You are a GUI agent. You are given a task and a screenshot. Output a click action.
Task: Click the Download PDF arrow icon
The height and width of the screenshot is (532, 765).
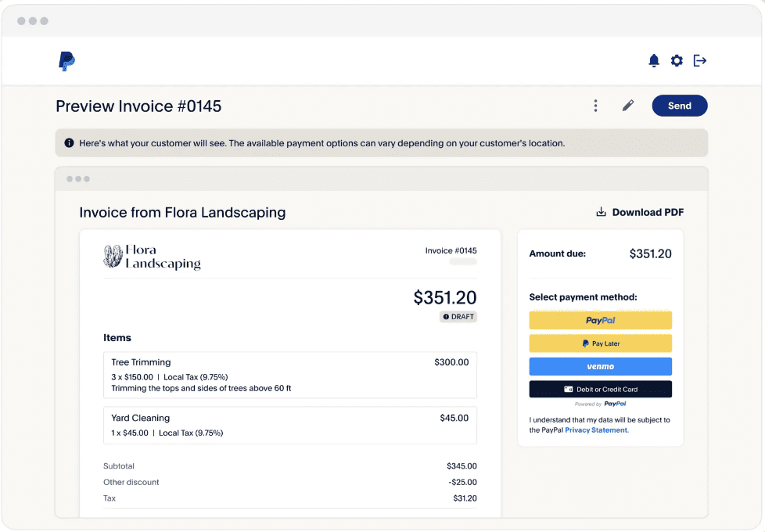(x=601, y=212)
